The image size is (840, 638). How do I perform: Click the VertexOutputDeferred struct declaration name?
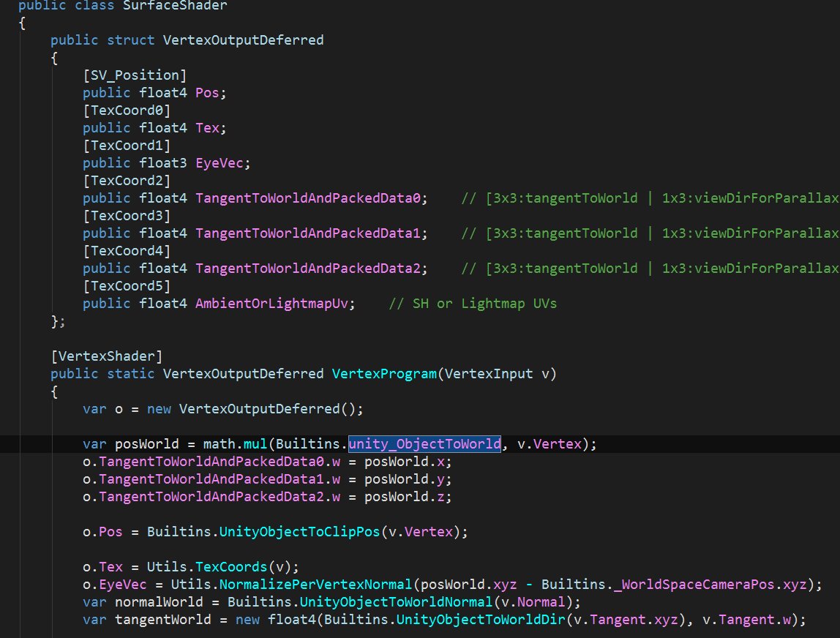(x=243, y=40)
